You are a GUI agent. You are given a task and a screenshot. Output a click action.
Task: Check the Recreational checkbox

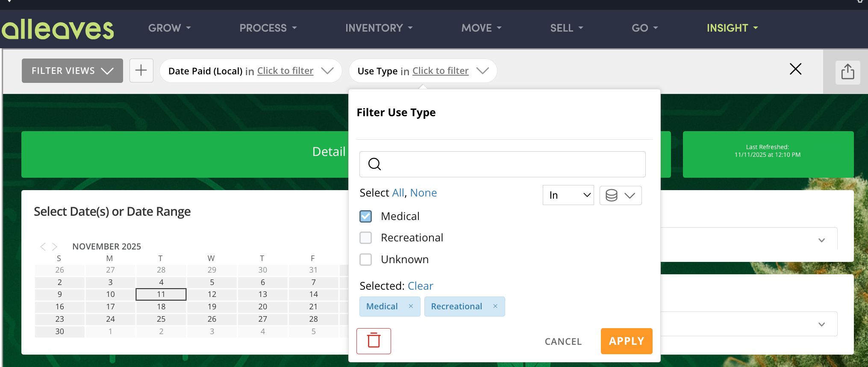click(366, 238)
